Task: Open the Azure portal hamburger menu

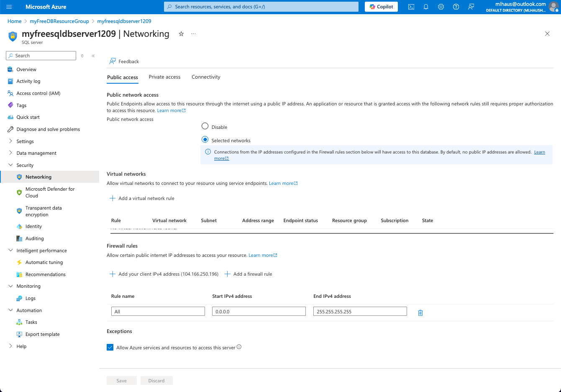Action: click(9, 7)
